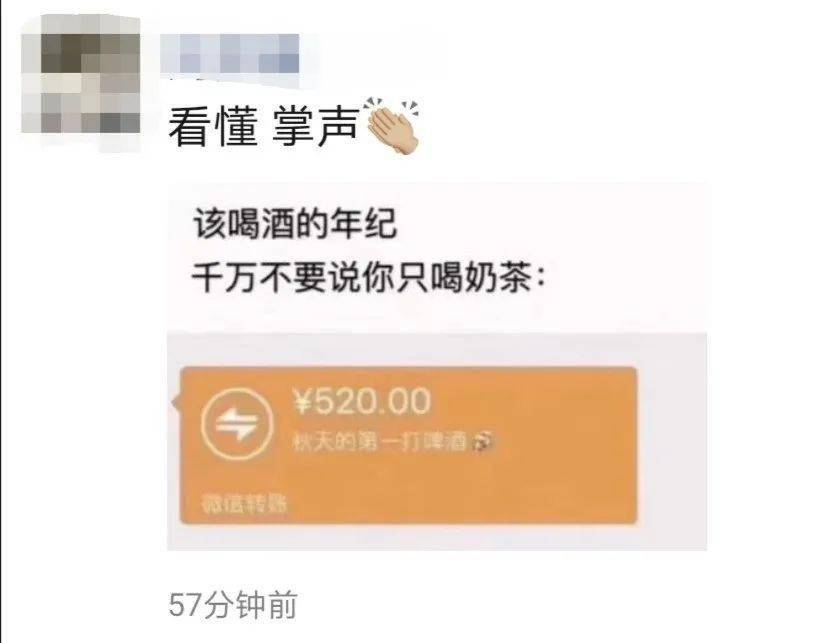837x643 pixels.
Task: Click the 该喝酒的年纪 headline text
Action: coord(295,224)
